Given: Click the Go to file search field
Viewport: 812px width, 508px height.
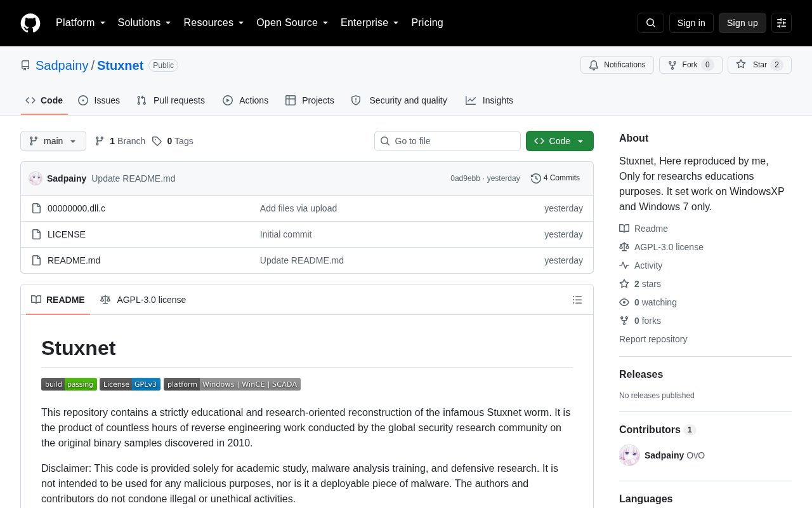Looking at the screenshot, I should tap(447, 141).
